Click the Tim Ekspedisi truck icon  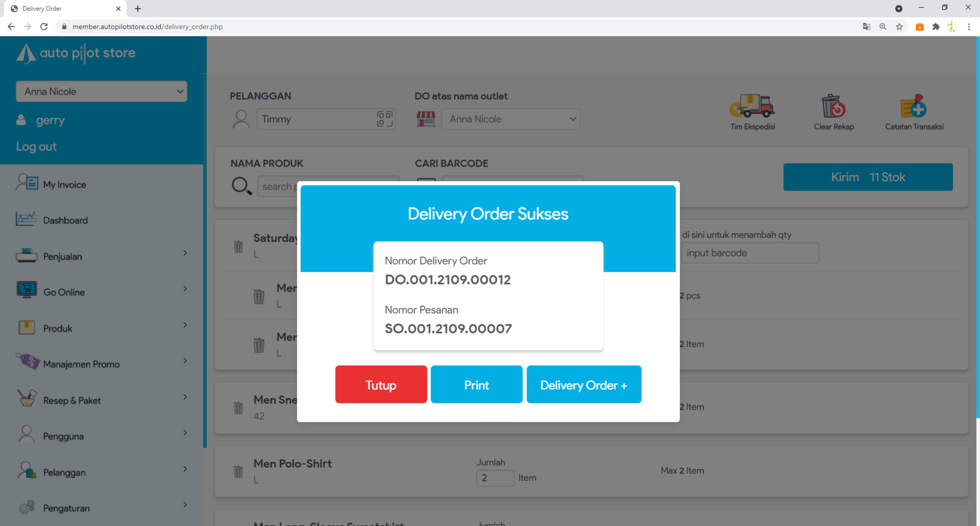(752, 106)
